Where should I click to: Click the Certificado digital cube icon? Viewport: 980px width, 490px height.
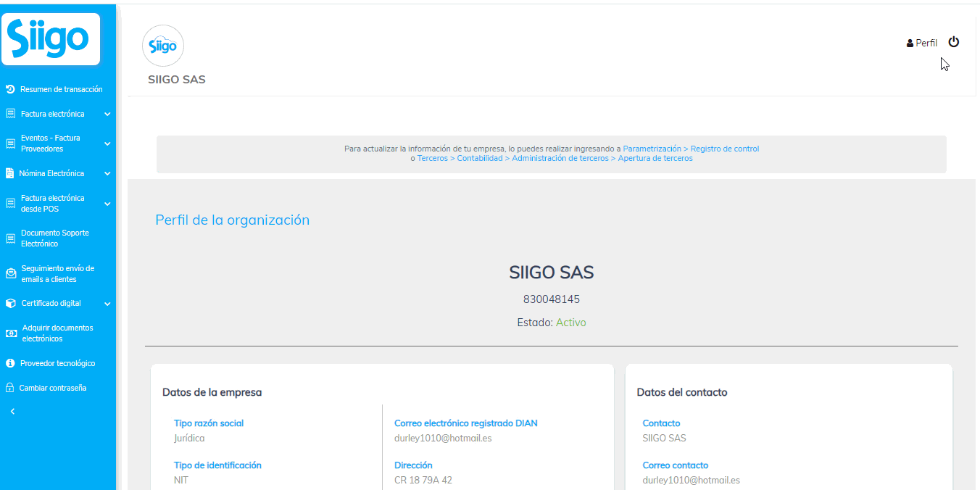click(x=10, y=304)
